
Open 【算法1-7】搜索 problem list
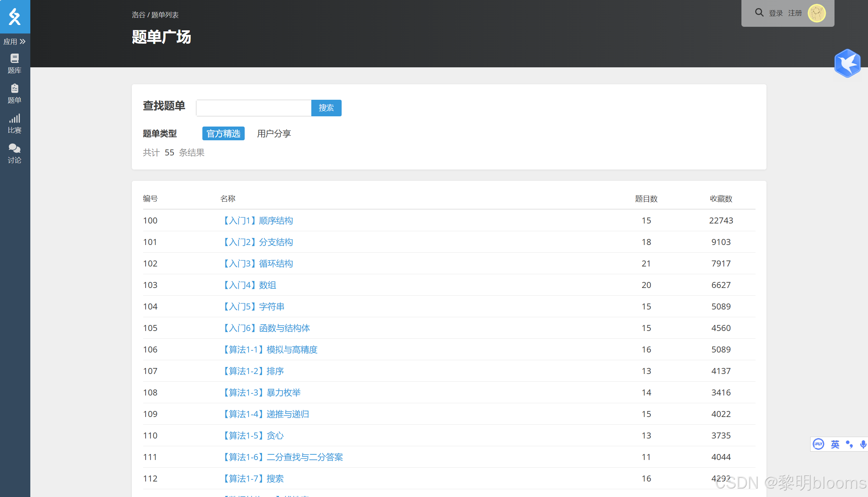coord(253,479)
